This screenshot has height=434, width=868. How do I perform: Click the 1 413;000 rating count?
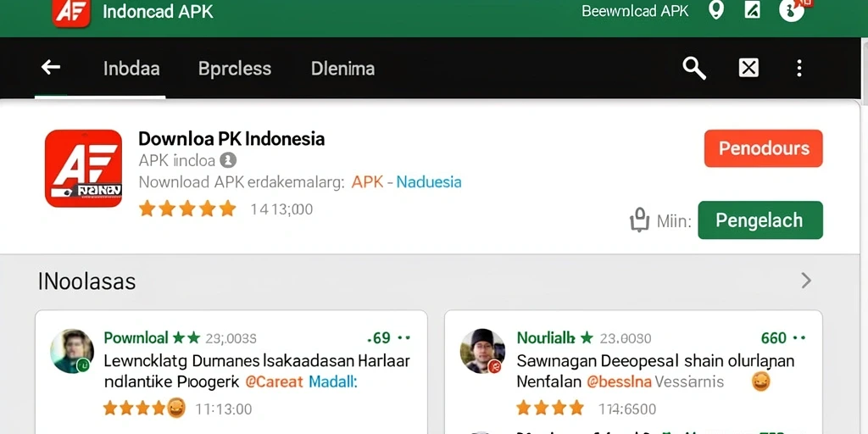point(281,209)
